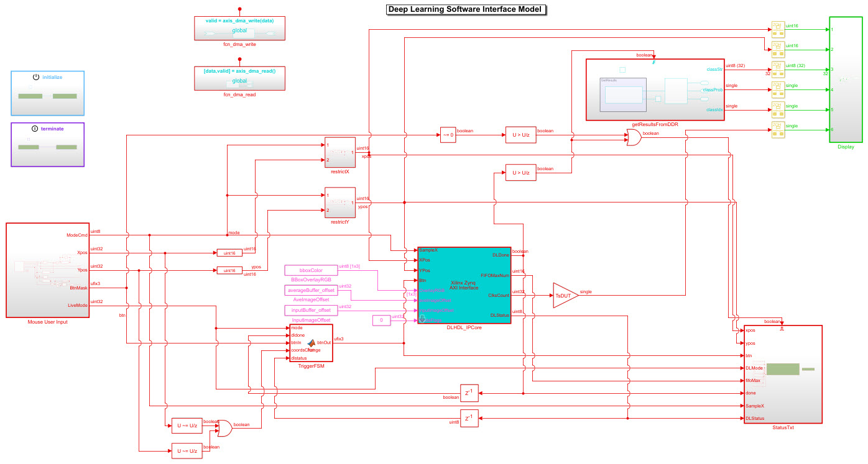The width and height of the screenshot is (868, 464).
Task: Click the btnOut port on TriggerFSM
Action: (324, 343)
